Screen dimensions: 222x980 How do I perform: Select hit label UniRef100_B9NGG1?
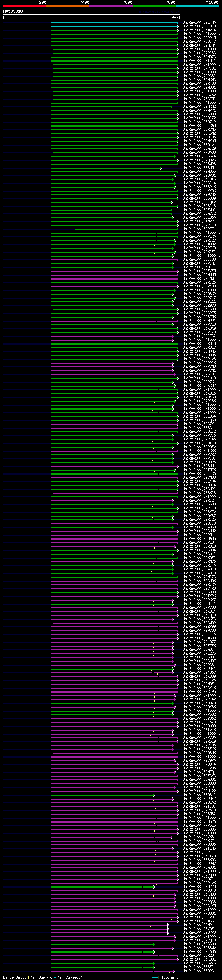(x=199, y=88)
